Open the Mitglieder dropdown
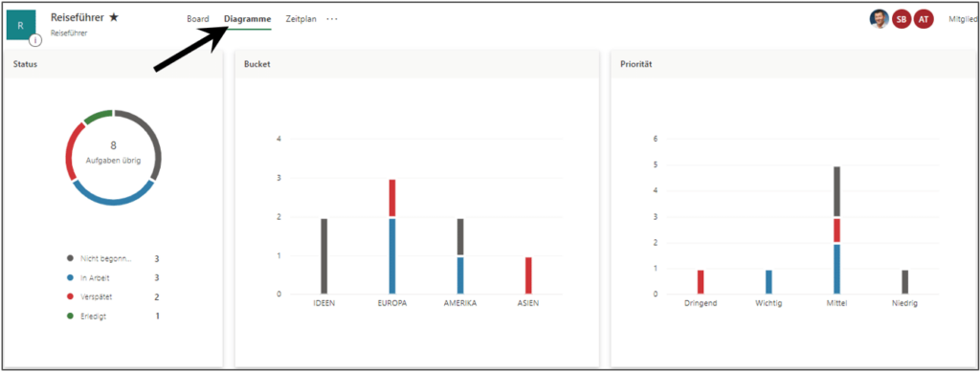Image resolution: width=980 pixels, height=372 pixels. pos(964,19)
